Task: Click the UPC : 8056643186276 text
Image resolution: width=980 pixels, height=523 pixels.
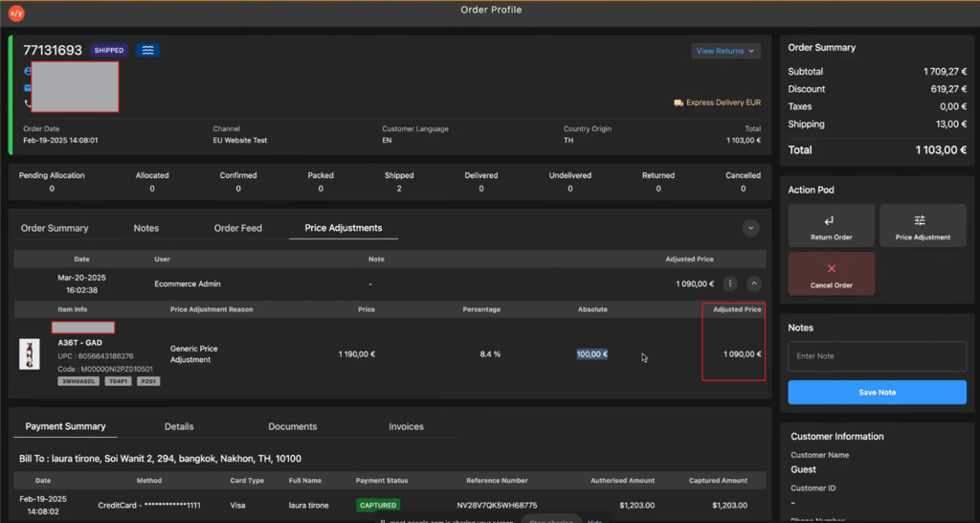Action: 96,356
